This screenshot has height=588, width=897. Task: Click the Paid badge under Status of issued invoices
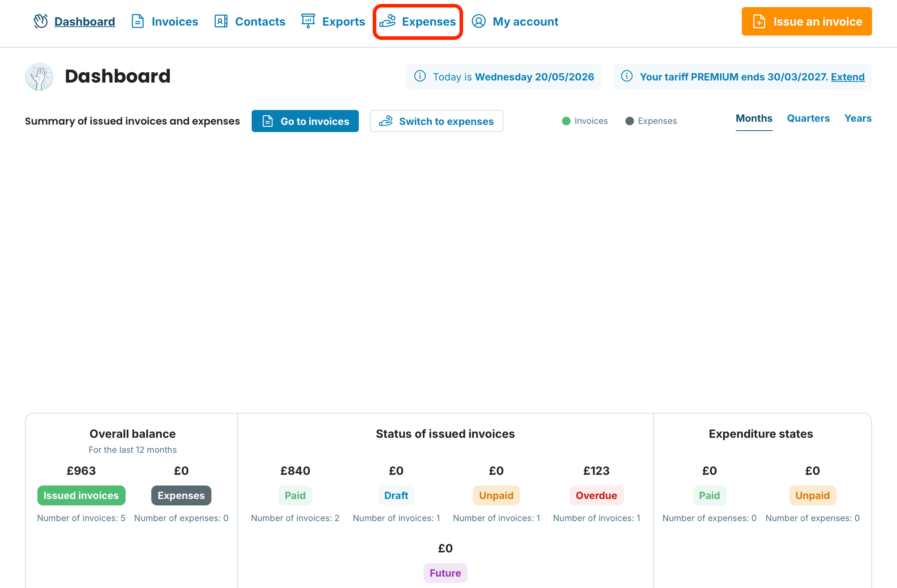[295, 495]
